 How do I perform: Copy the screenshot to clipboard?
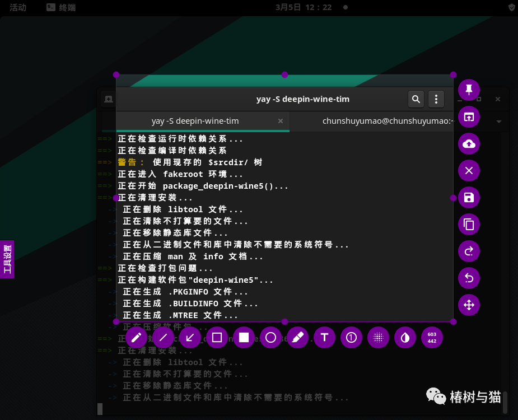click(469, 225)
